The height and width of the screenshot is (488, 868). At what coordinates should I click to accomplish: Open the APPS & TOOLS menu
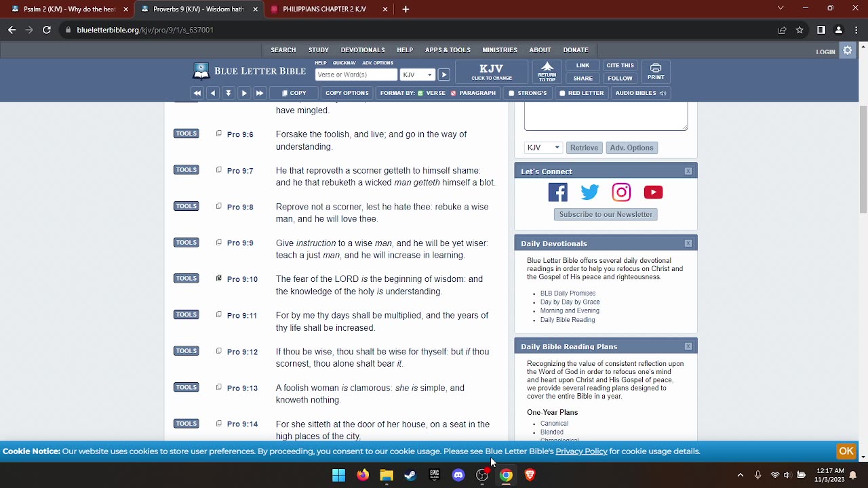pyautogui.click(x=448, y=50)
